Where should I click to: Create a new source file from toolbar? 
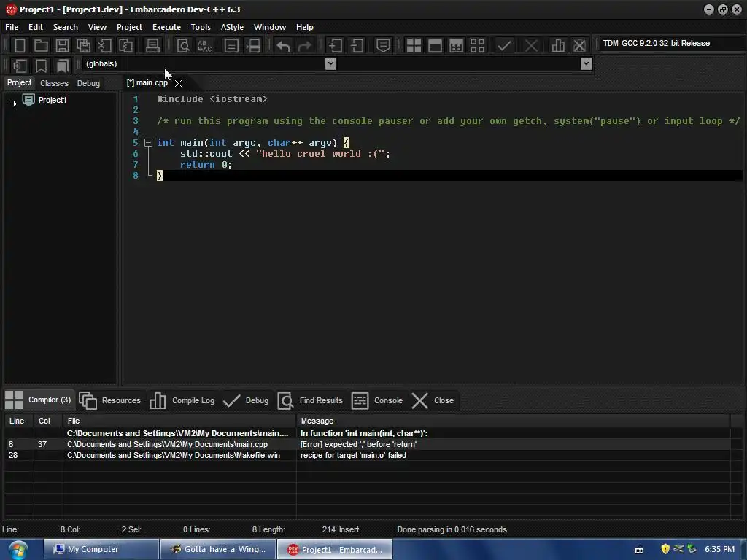20,46
